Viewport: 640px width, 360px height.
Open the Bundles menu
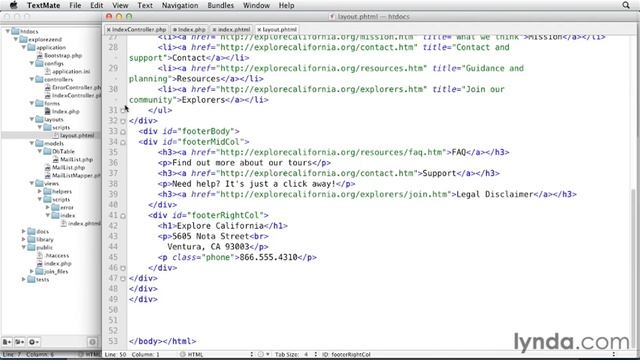tap(220, 5)
